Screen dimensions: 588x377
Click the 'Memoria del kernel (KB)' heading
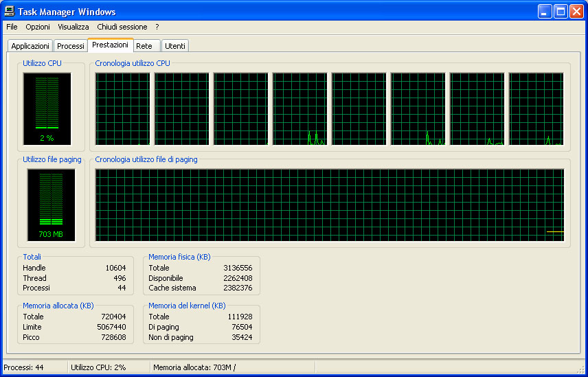coord(187,306)
